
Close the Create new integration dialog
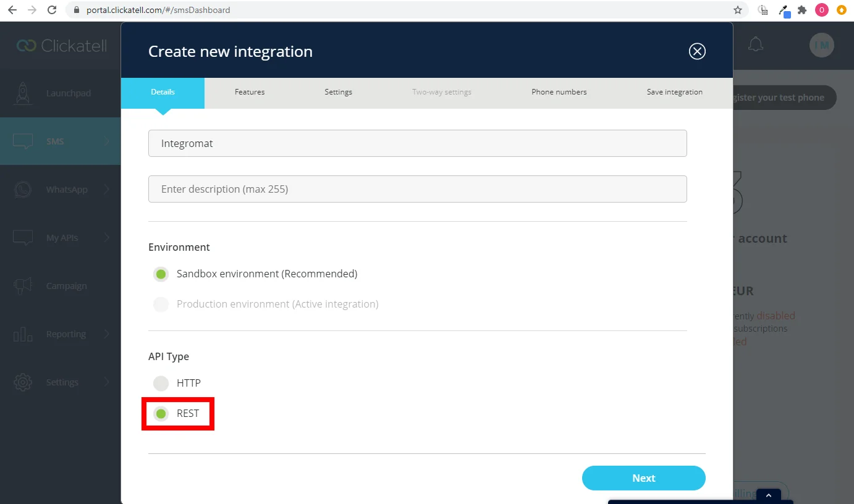tap(697, 51)
